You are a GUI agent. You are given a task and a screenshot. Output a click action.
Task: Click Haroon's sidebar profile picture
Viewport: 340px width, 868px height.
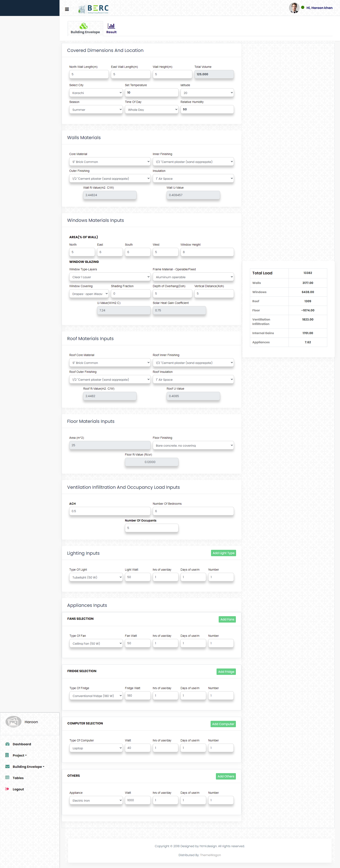(13, 721)
